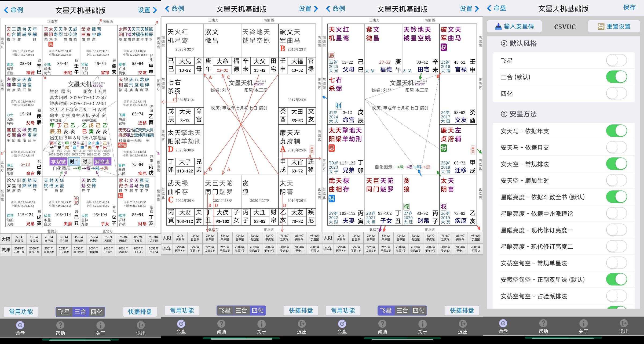Tap 命盘 tab icon in leftmost screen
Viewport: 644px width, 344px height.
[x=20, y=325]
